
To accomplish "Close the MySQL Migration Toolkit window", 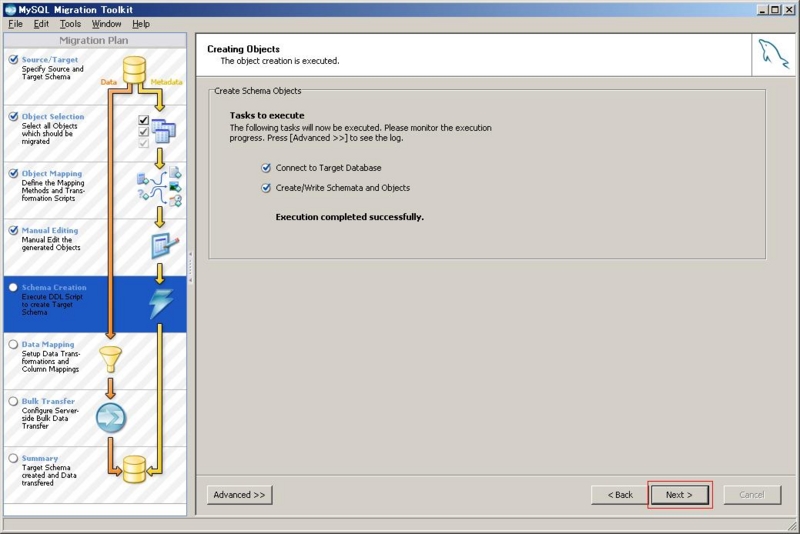I will click(789, 9).
